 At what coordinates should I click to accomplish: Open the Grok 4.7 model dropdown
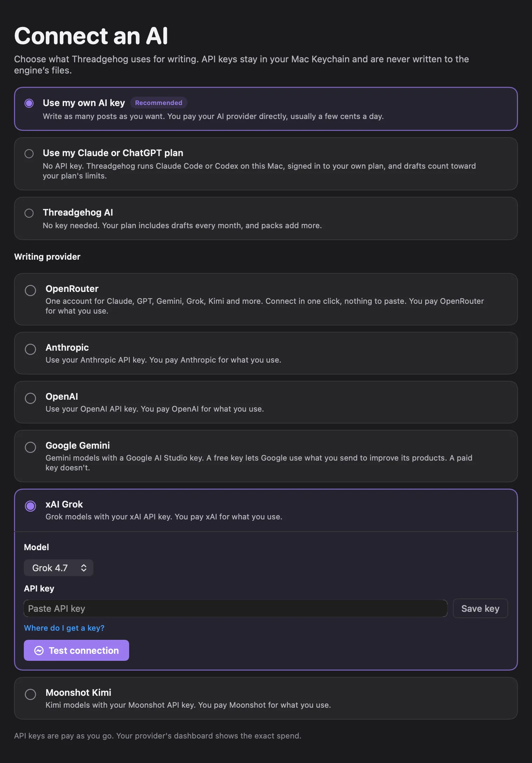click(58, 568)
